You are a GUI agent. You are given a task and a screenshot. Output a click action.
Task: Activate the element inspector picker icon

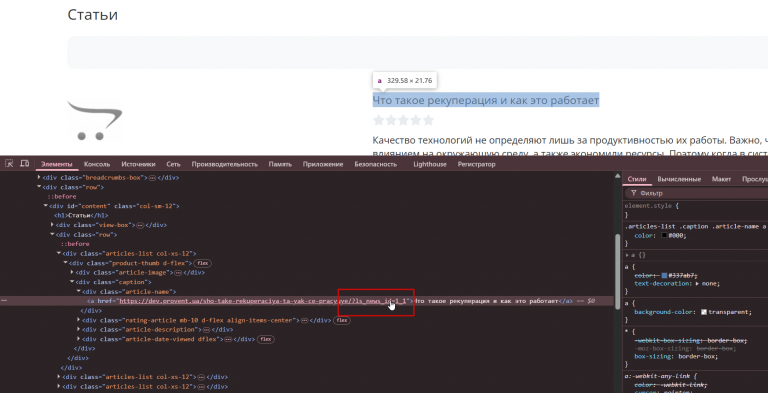[x=9, y=164]
